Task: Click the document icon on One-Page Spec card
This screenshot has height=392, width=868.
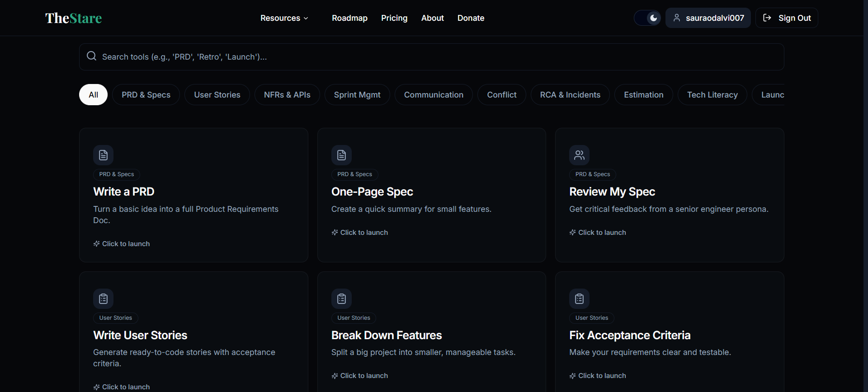Action: tap(341, 155)
